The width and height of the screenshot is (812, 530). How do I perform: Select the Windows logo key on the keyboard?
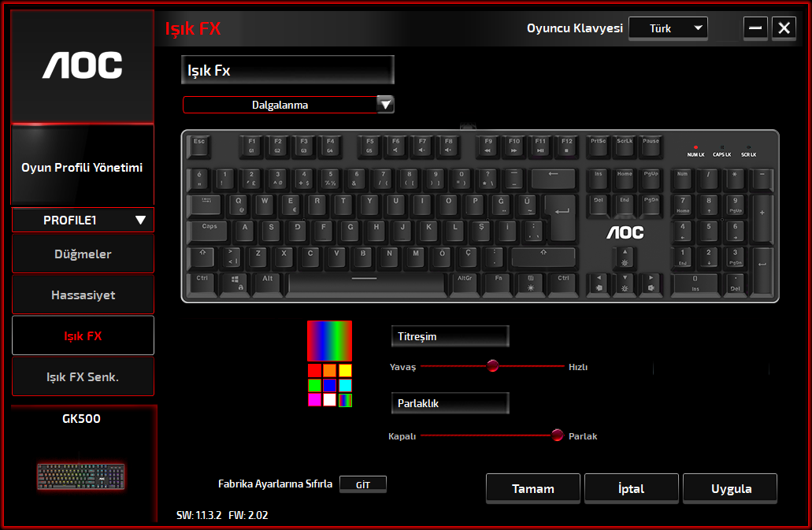(x=235, y=284)
